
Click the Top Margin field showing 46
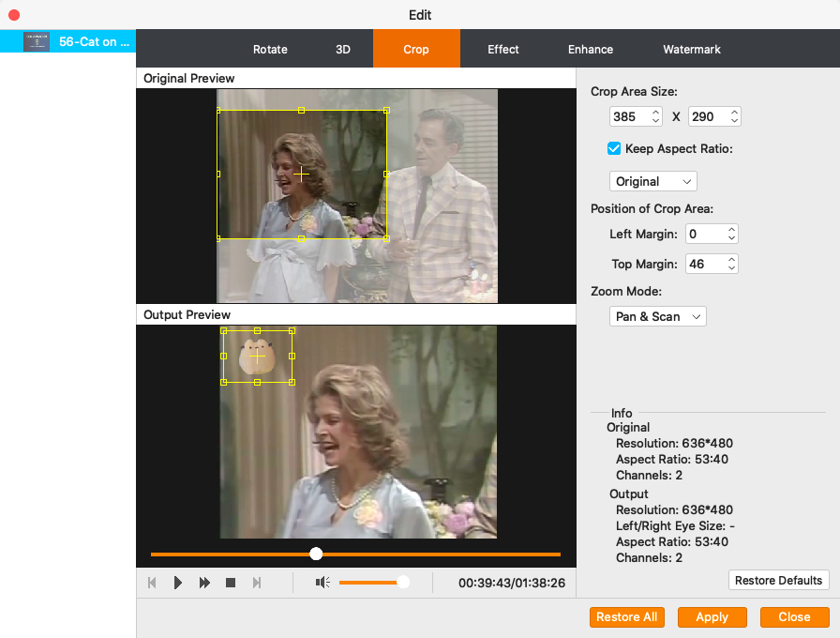tap(706, 264)
